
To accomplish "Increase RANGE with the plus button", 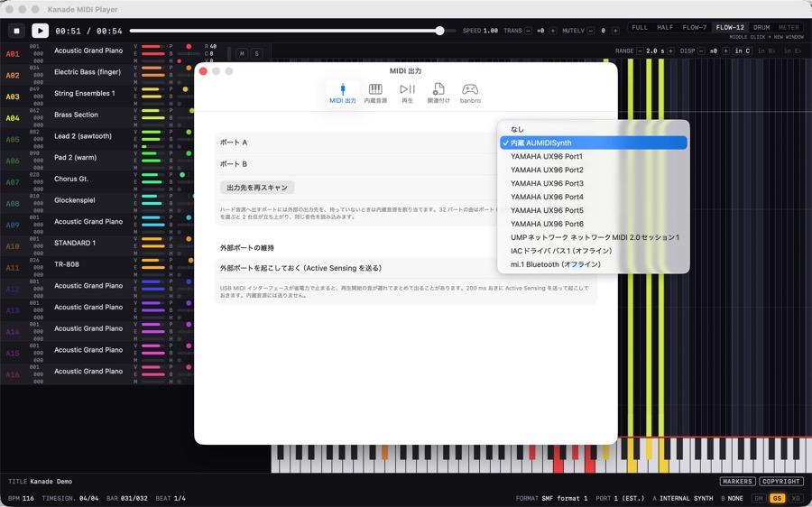I will pyautogui.click(x=670, y=51).
